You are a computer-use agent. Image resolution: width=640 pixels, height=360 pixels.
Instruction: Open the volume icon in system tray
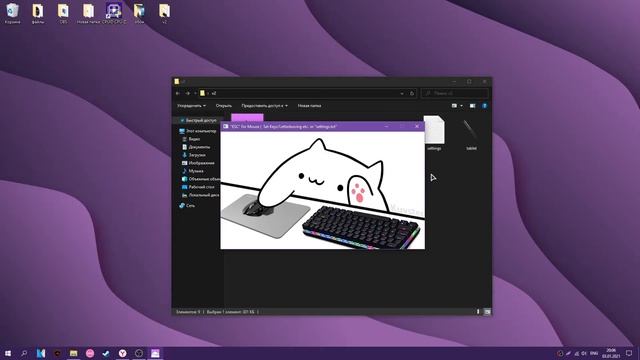[x=584, y=353]
